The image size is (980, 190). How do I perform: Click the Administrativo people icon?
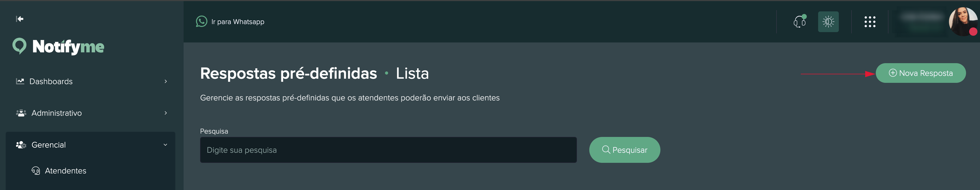[21, 113]
